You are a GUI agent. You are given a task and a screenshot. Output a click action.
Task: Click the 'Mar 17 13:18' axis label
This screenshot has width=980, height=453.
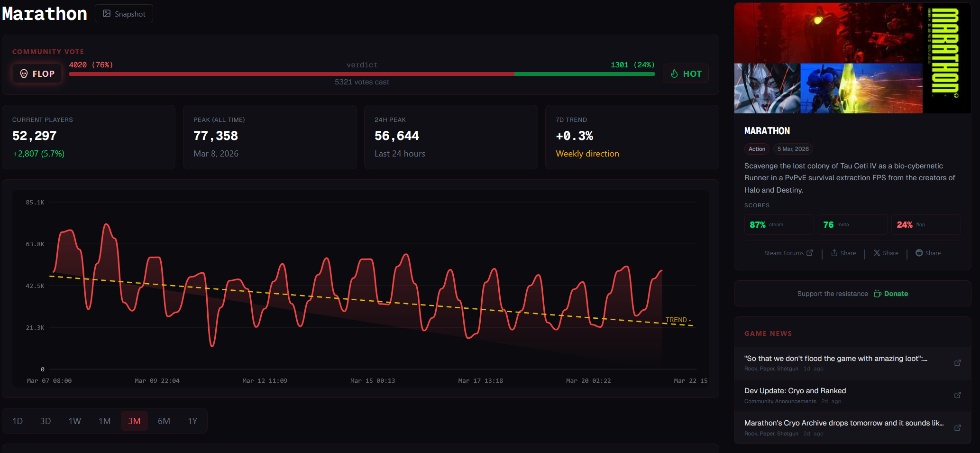click(481, 381)
